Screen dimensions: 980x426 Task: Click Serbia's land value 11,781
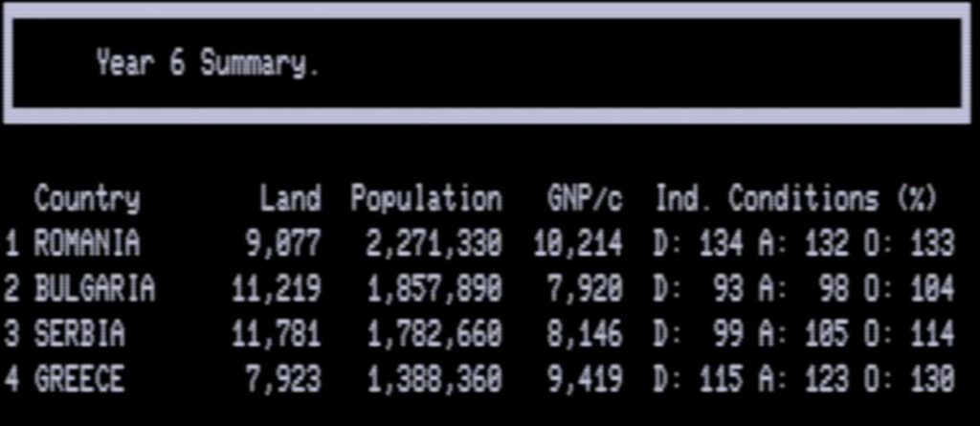click(276, 335)
